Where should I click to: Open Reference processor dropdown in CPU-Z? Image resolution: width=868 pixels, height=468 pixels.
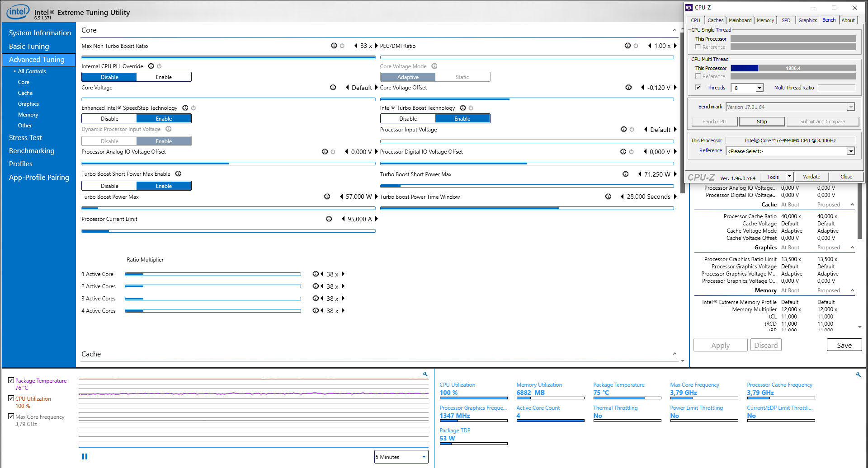click(851, 151)
